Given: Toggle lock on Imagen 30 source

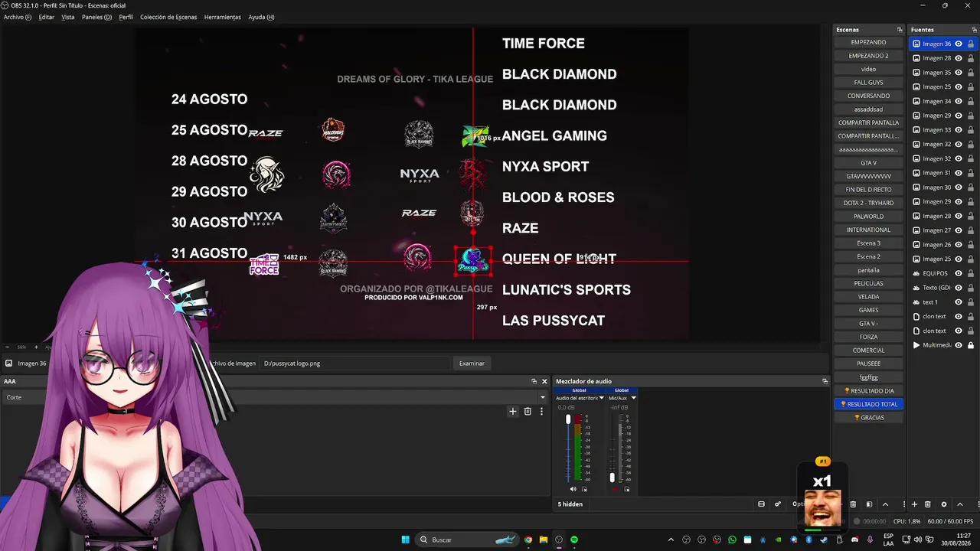Looking at the screenshot, I should tap(971, 187).
